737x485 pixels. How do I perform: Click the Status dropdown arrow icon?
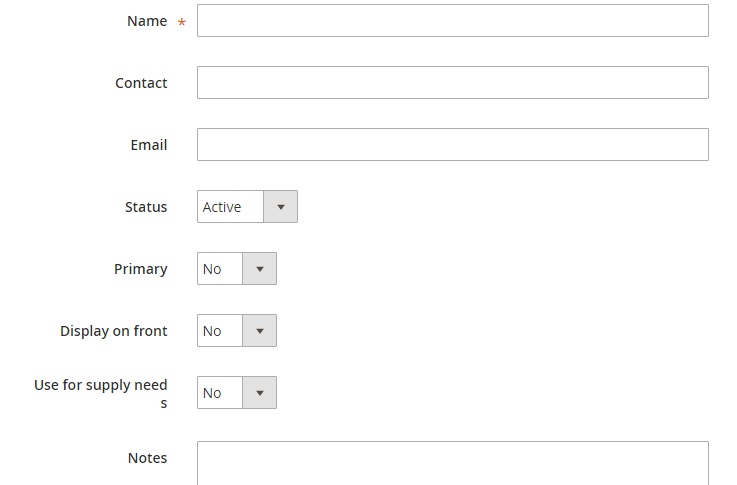[280, 207]
